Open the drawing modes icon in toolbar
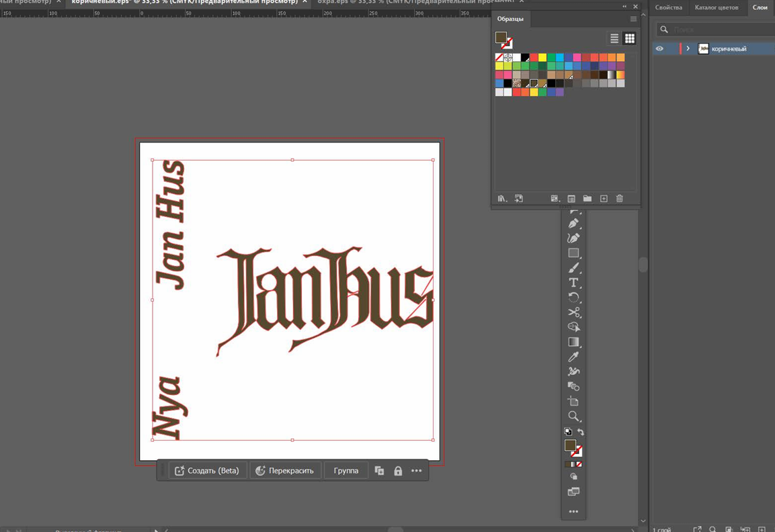775x532 pixels. [573, 477]
